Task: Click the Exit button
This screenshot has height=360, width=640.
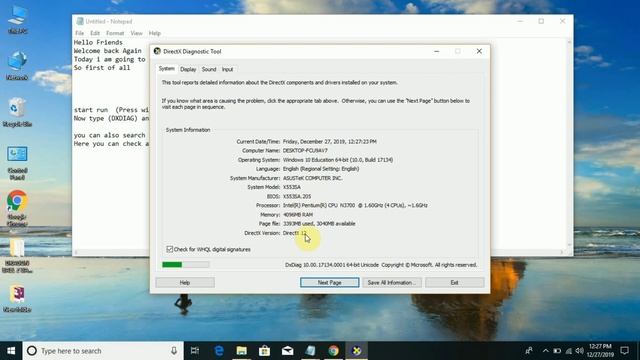Action: [x=455, y=282]
